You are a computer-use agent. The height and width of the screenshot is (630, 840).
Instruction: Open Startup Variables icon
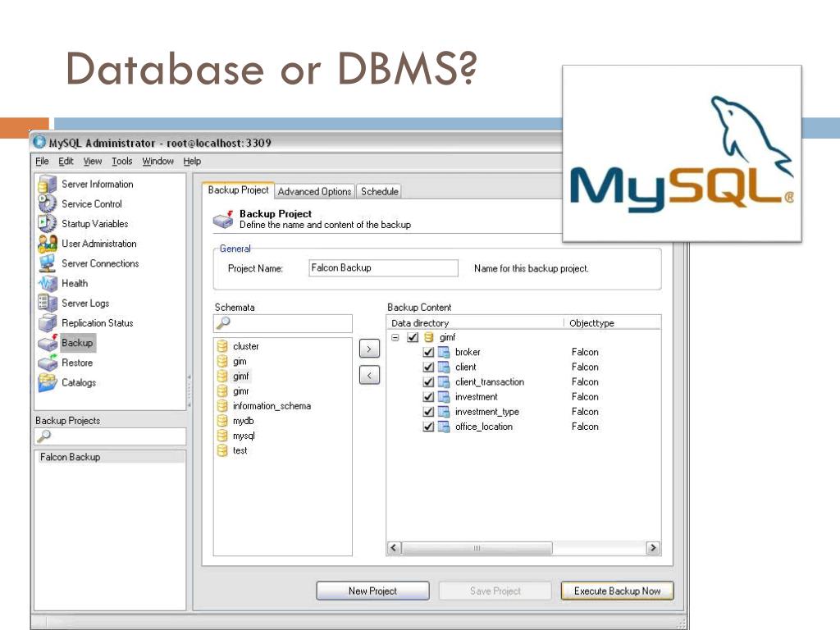[x=47, y=223]
